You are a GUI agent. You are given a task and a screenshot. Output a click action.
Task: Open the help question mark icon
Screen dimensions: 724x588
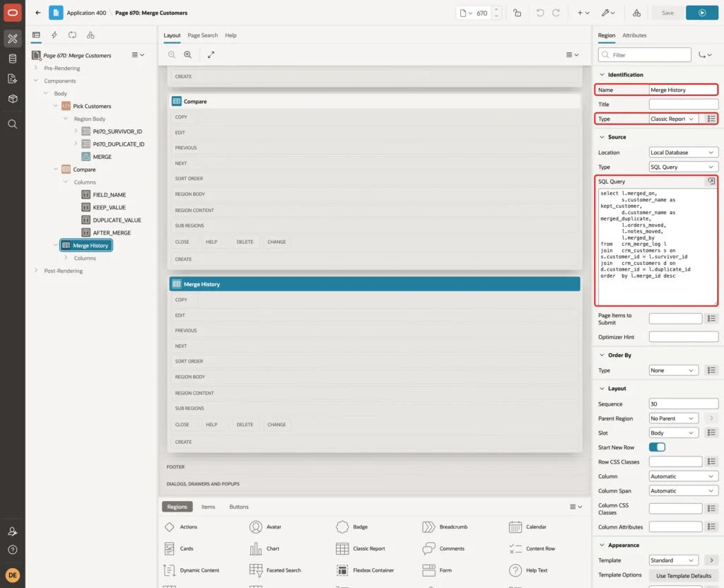[x=13, y=550]
